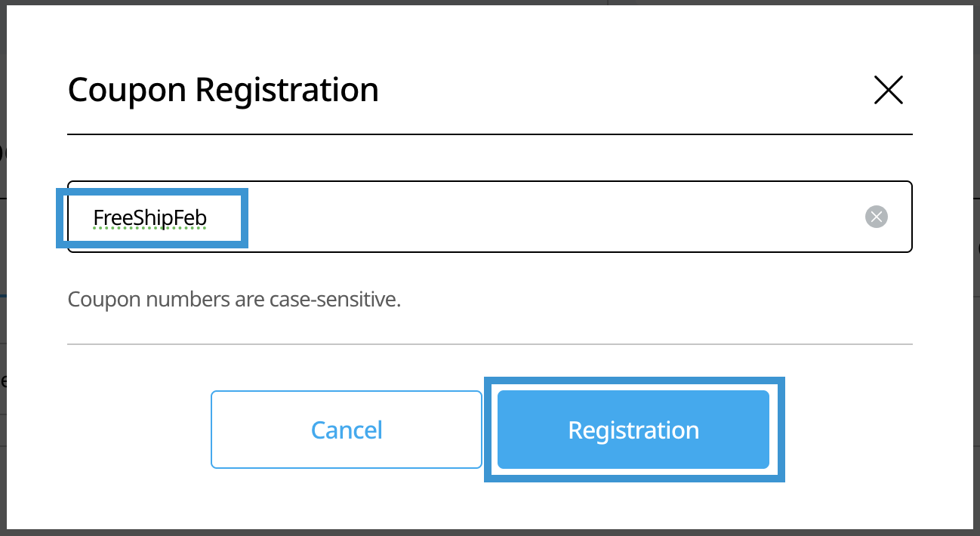Submit the coupon with the blue button
The width and height of the screenshot is (980, 536).
tap(633, 430)
